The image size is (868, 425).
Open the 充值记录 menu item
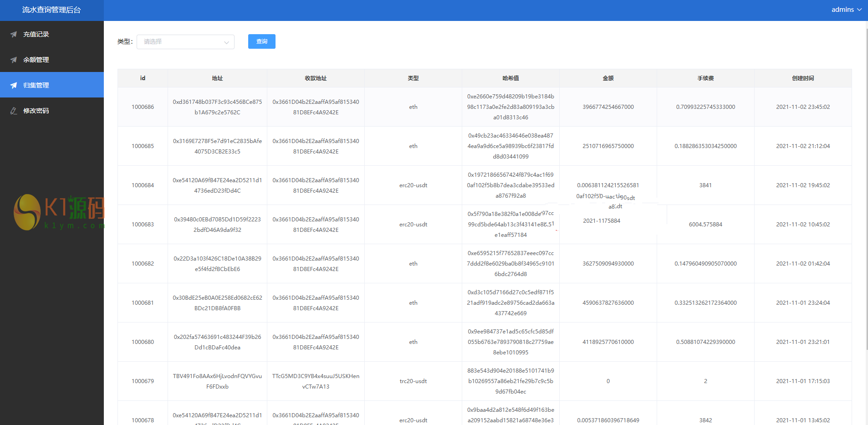[36, 34]
